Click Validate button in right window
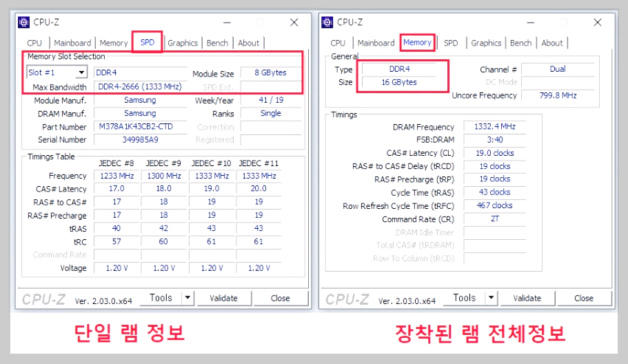Image resolution: width=628 pixels, height=364 pixels. [x=527, y=298]
